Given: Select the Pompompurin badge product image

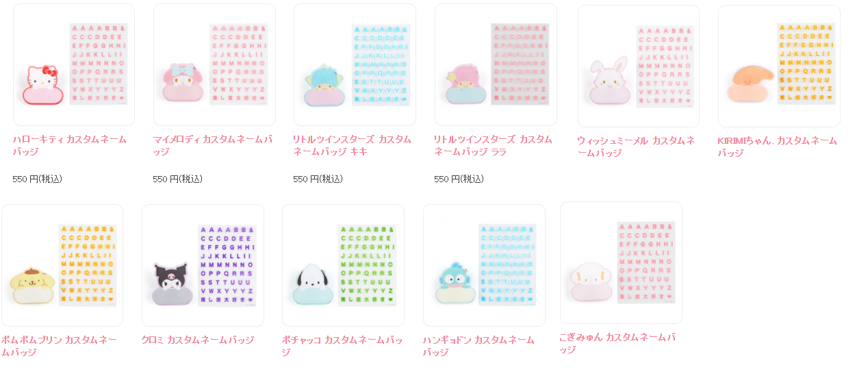Looking at the screenshot, I should 62,265.
